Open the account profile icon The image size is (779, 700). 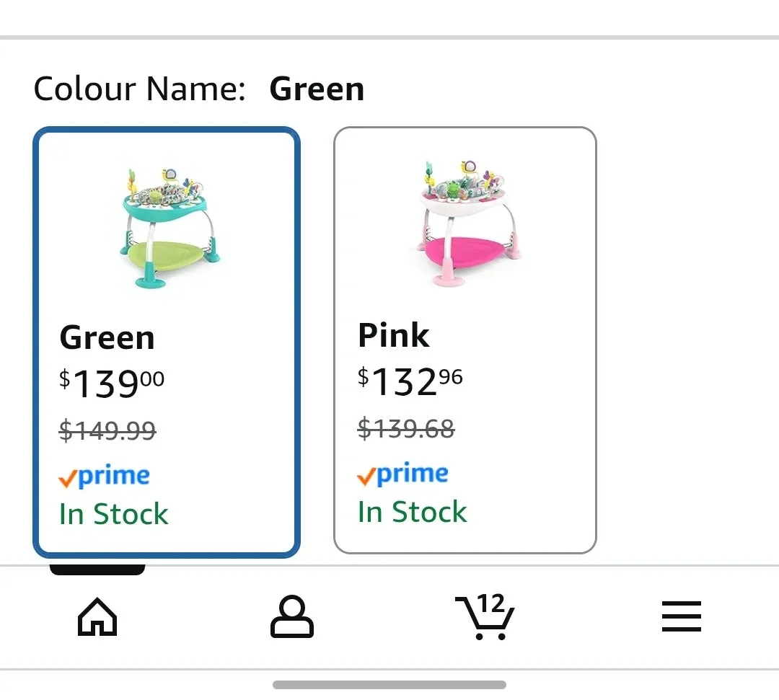[x=292, y=618]
